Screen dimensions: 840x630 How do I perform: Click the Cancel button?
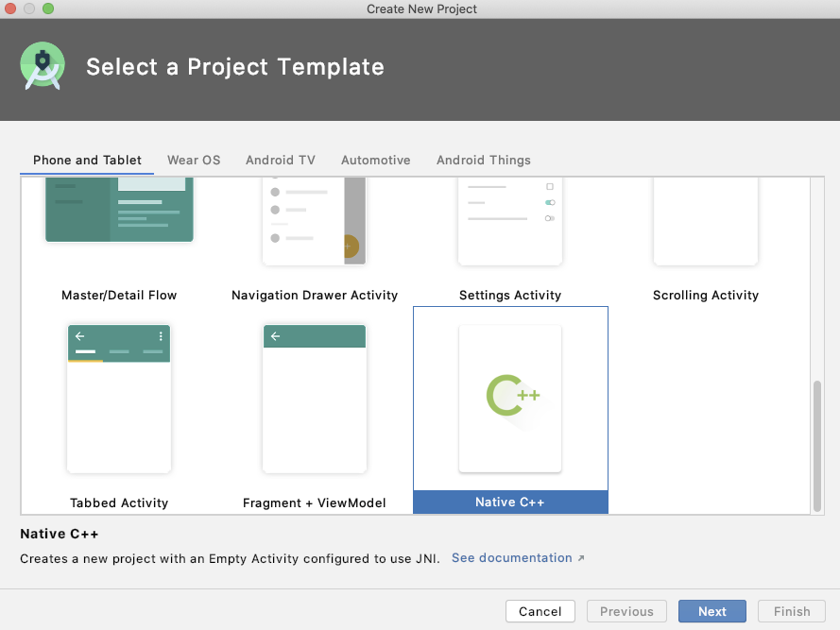540,611
